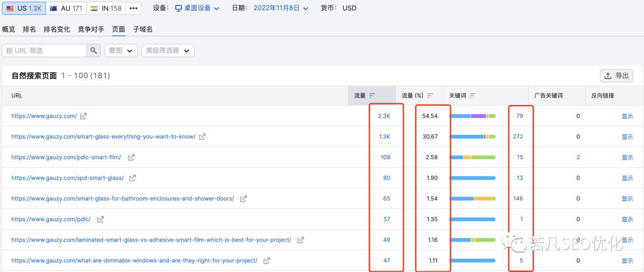Open external link icon for bathroom-enclosures URL

243,199
